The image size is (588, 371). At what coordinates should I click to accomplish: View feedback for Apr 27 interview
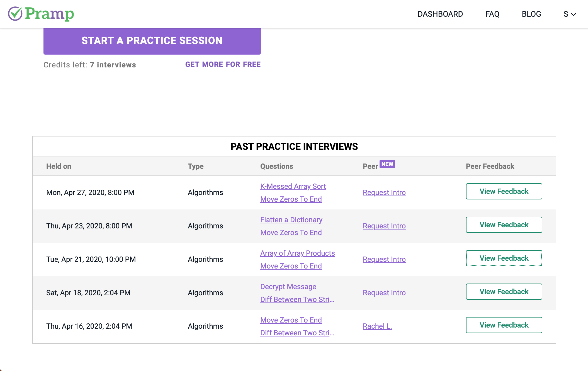tap(504, 191)
